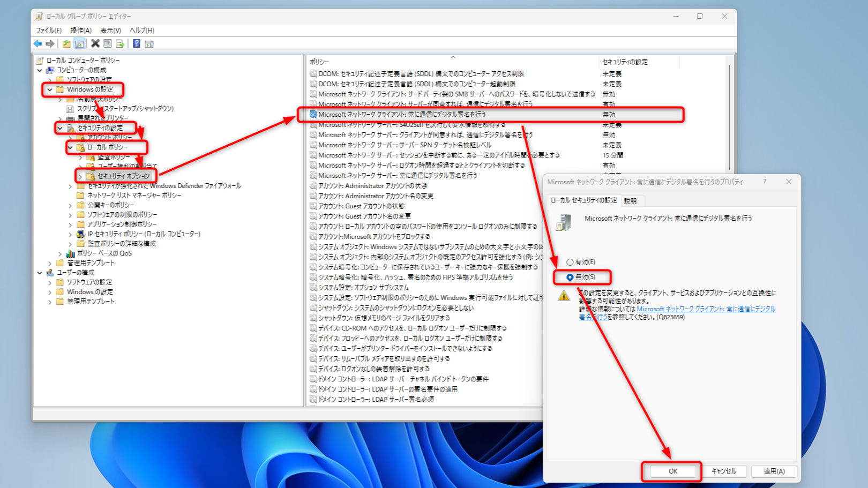Click the icon of アカウント: Guest アカウントの状態

313,206
